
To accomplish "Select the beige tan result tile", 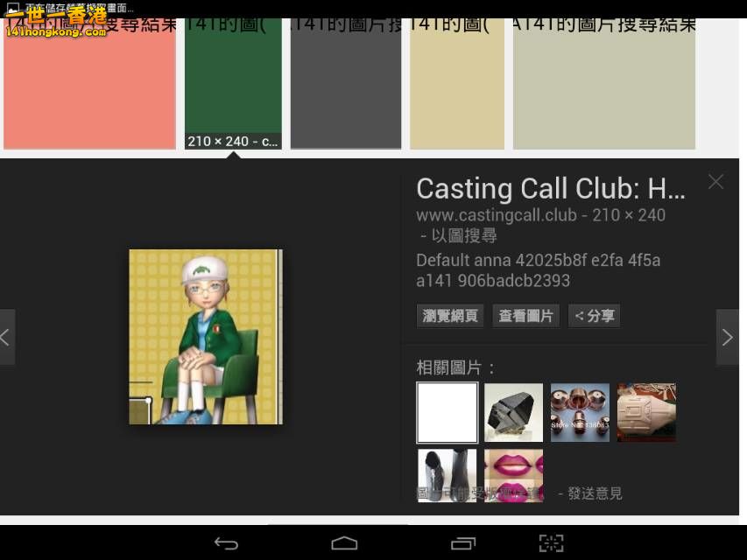I will [x=457, y=84].
